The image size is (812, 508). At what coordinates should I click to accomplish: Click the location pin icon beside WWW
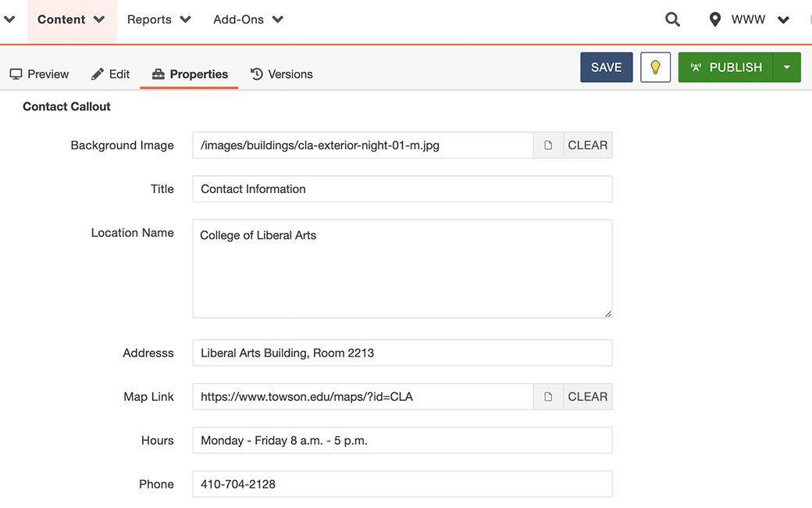coord(714,20)
